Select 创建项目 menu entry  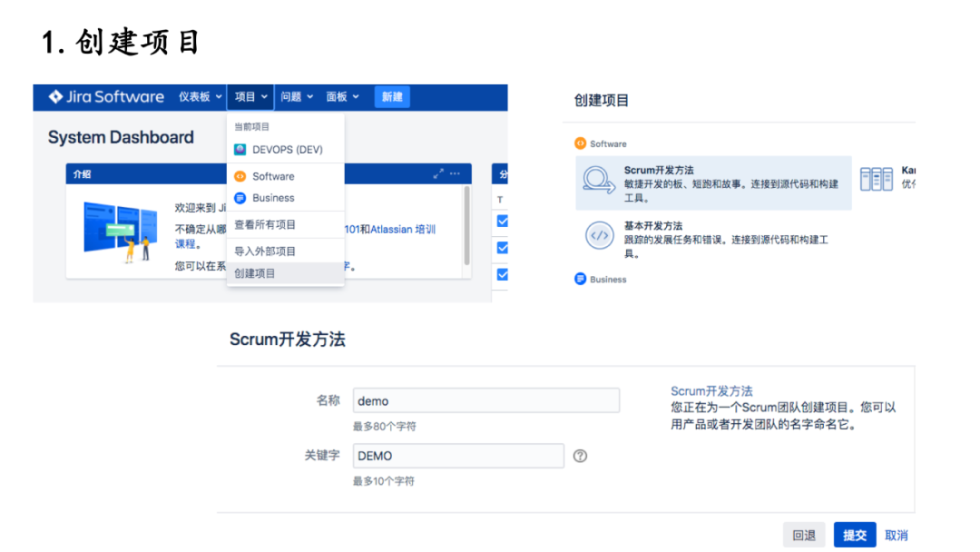point(286,273)
